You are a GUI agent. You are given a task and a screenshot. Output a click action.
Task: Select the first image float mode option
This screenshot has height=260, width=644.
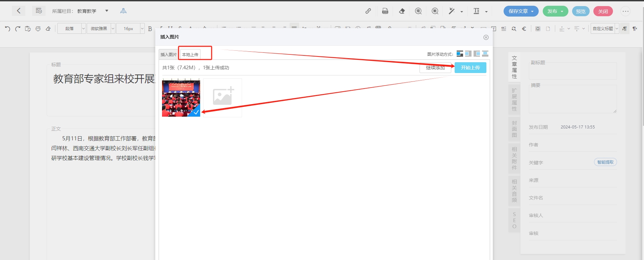(460, 54)
